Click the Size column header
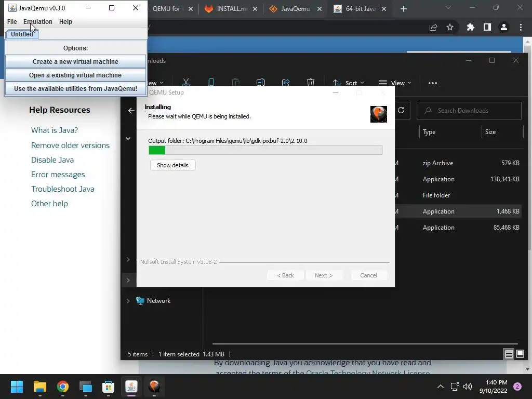 pyautogui.click(x=502, y=132)
